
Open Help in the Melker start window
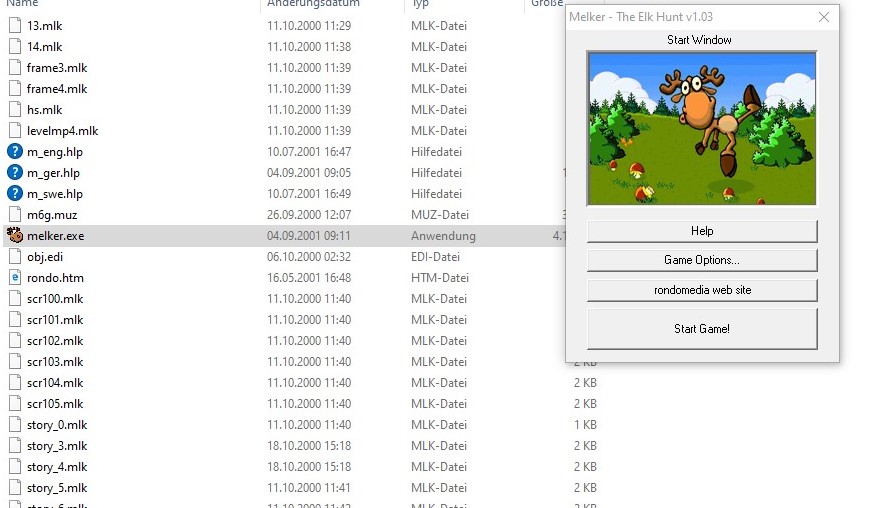coord(702,231)
